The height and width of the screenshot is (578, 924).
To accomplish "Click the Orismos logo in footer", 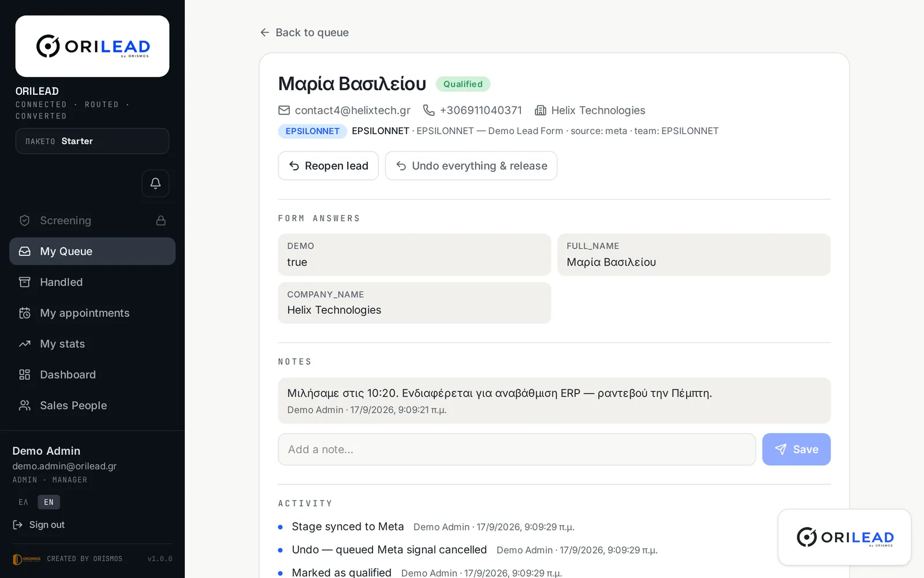I will pos(27,559).
